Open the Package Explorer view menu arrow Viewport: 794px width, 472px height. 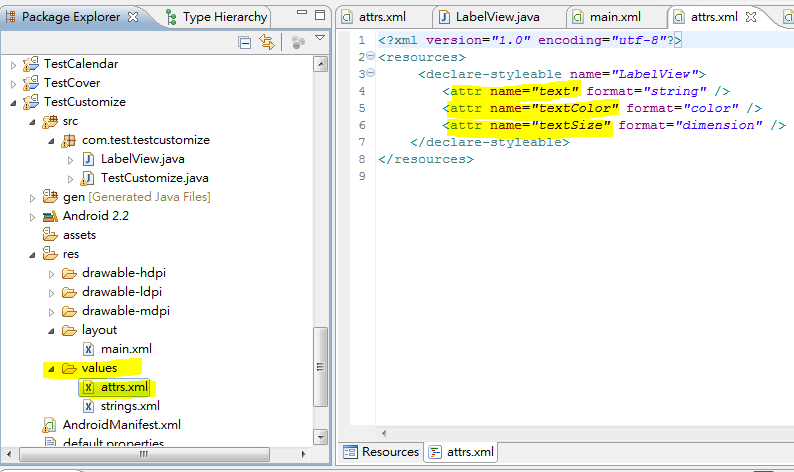[320, 38]
